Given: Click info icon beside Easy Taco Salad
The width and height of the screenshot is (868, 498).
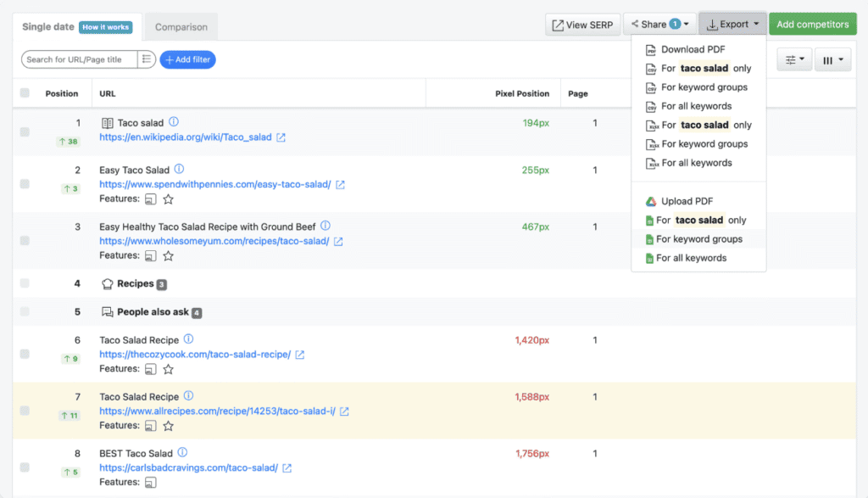Looking at the screenshot, I should [179, 170].
